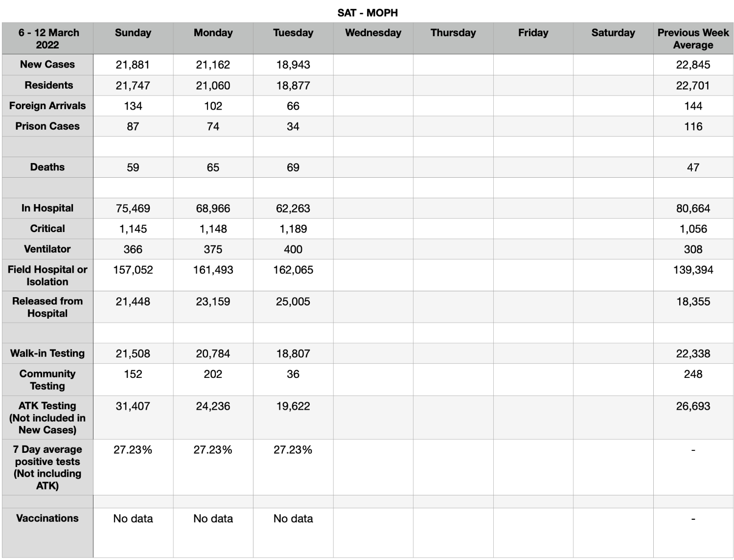Select Sunday Vaccinations No data cell
The height and width of the screenshot is (560, 734).
tap(133, 533)
